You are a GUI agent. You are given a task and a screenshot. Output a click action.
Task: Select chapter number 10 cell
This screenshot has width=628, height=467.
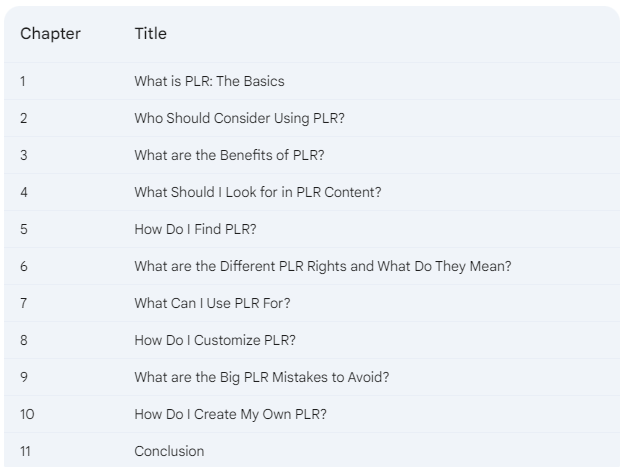27,414
